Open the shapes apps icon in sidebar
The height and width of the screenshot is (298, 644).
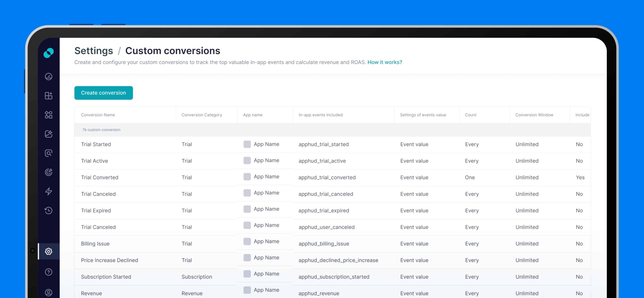pos(49,115)
